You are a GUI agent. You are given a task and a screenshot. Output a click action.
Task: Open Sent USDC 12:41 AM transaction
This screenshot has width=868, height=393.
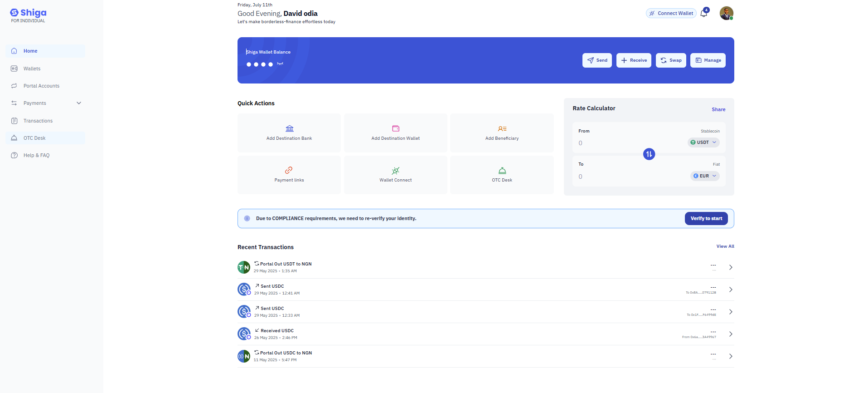486,290
